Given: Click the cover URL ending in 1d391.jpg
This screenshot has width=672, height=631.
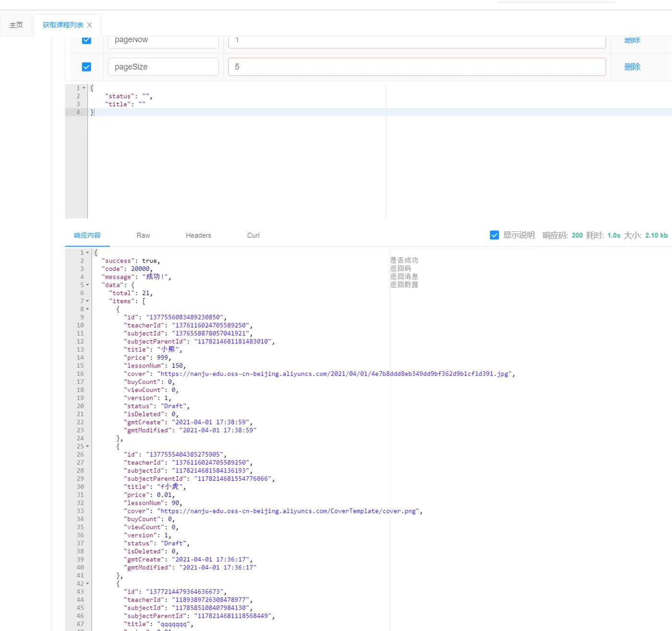Looking at the screenshot, I should (x=334, y=374).
